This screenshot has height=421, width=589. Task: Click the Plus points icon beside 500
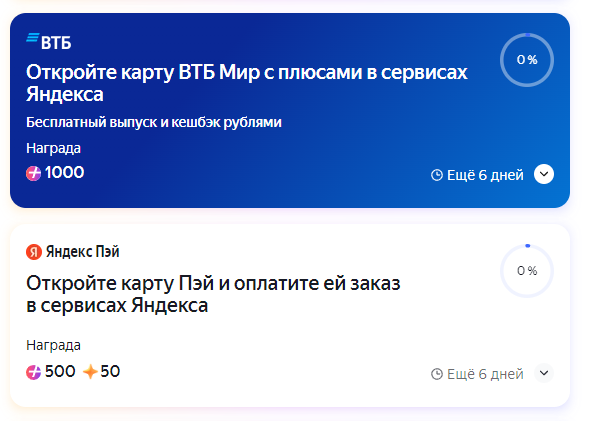pyautogui.click(x=33, y=372)
